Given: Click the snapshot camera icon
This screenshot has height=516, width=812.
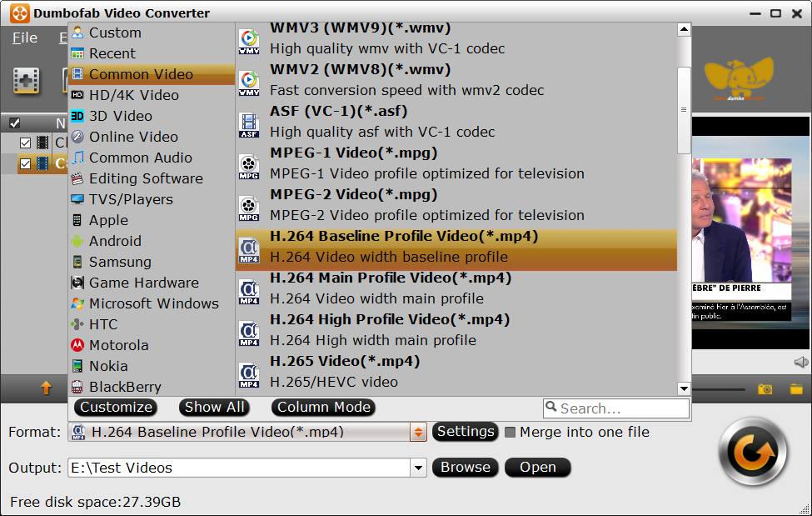Looking at the screenshot, I should tap(765, 389).
